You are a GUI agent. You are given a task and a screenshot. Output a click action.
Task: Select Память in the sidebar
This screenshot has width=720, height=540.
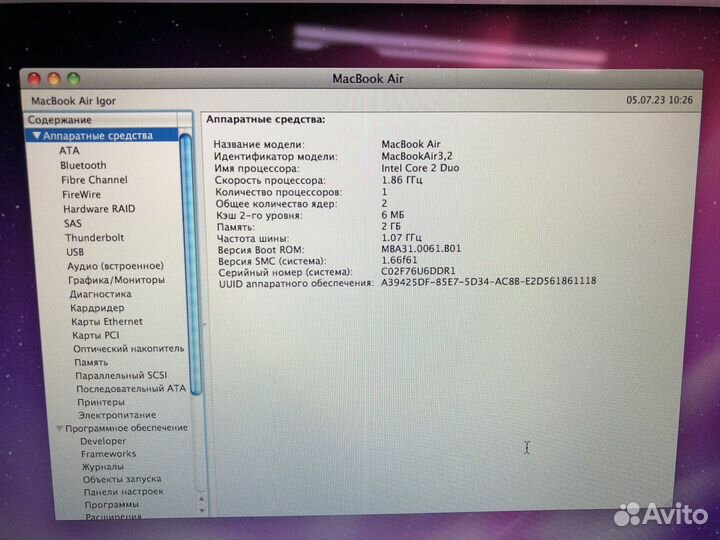click(x=91, y=363)
